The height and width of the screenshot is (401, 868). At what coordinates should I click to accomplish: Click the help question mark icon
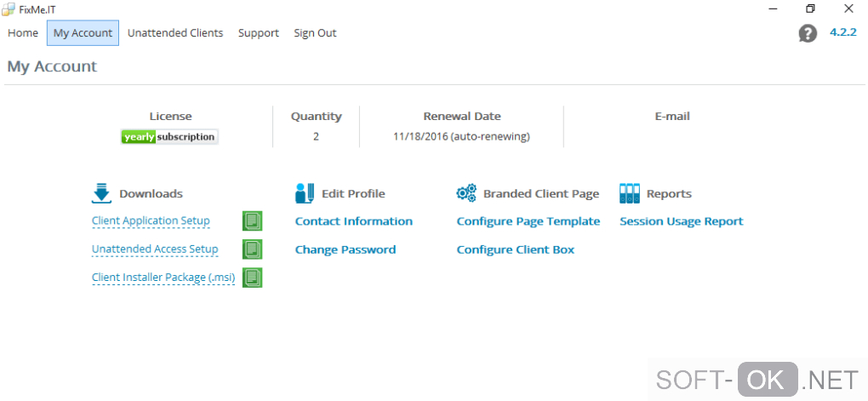808,33
